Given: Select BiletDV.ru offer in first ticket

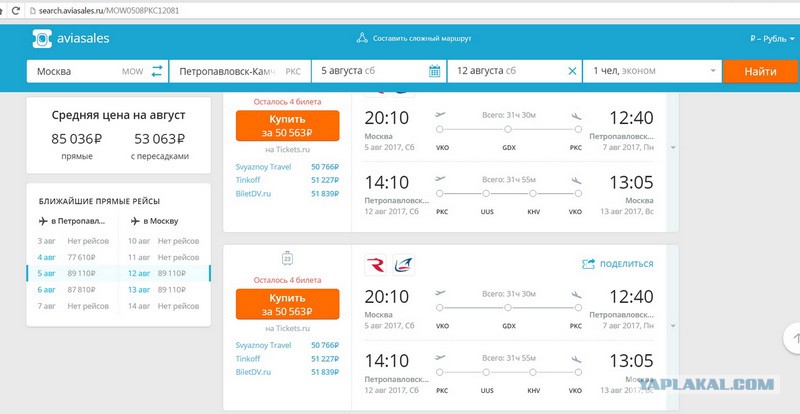Looking at the screenshot, I should coord(287,193).
